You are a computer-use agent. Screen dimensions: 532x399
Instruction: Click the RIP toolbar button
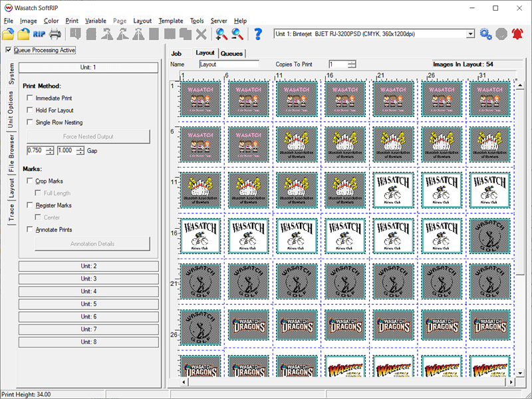[x=39, y=34]
